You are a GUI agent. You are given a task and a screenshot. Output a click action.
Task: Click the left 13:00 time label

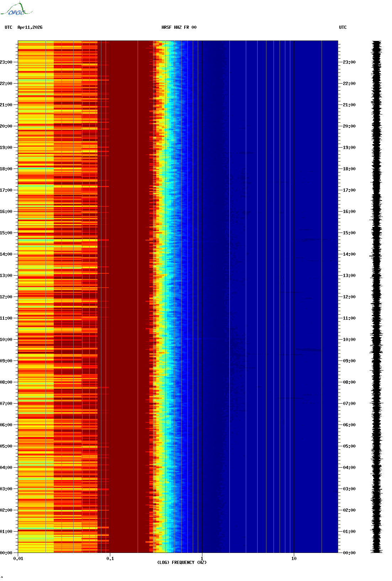tap(6, 276)
